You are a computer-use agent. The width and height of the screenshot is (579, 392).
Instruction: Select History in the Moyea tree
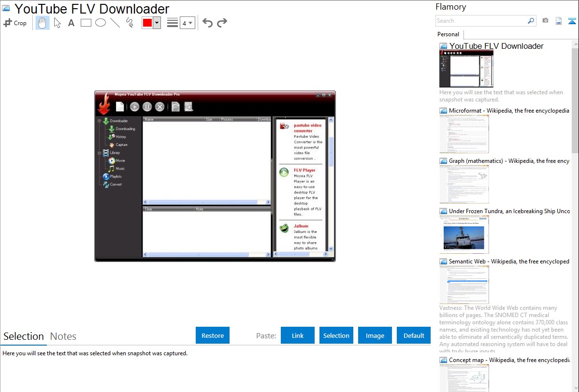click(x=121, y=137)
